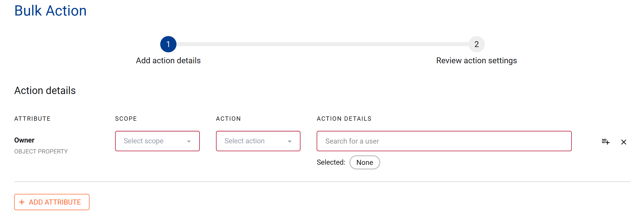Open the Select action dropdown
Screen dimensions: 644x216
pyautogui.click(x=253, y=141)
